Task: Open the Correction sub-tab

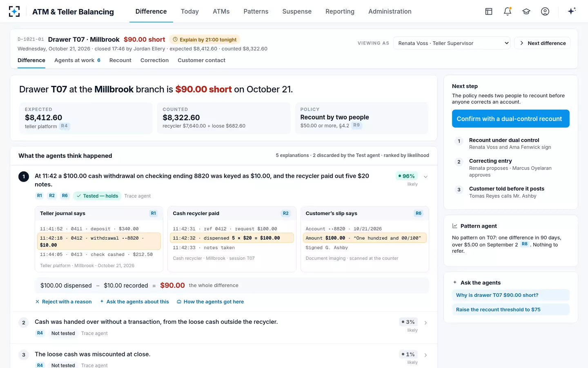Action: (x=154, y=60)
